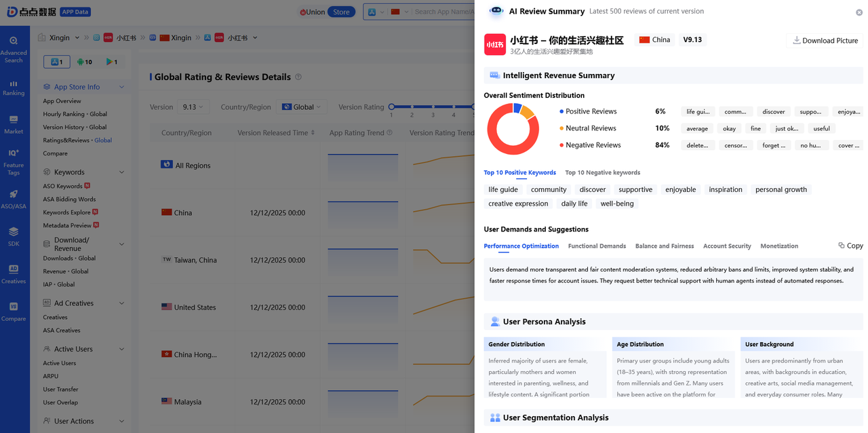The height and width of the screenshot is (433, 868).
Task: Open Creatives in left sidebar
Action: 14,274
